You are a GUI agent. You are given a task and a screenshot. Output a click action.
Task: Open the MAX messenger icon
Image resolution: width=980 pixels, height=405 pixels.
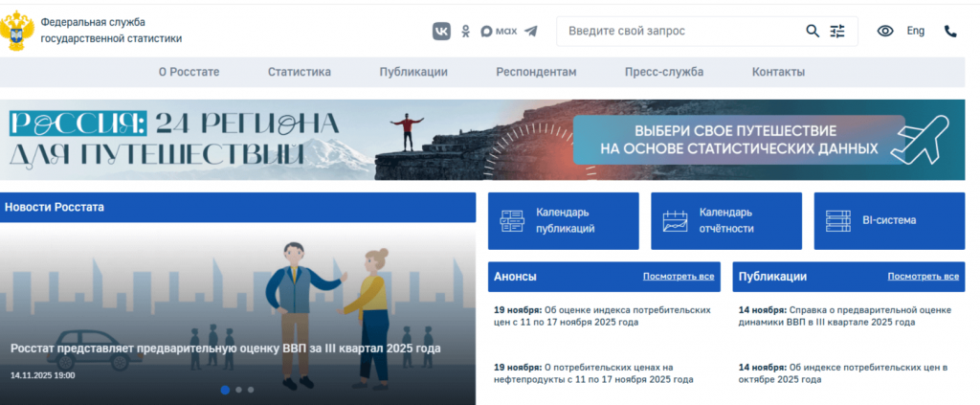point(498,31)
